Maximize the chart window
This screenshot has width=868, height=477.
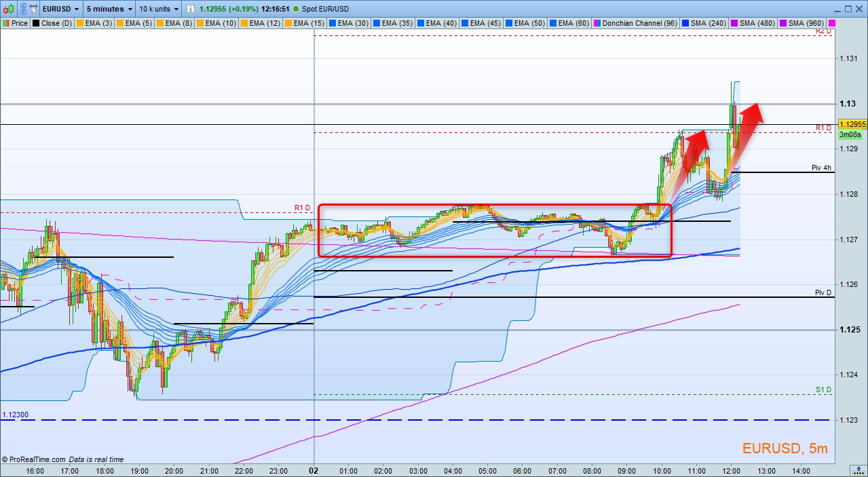[x=848, y=9]
